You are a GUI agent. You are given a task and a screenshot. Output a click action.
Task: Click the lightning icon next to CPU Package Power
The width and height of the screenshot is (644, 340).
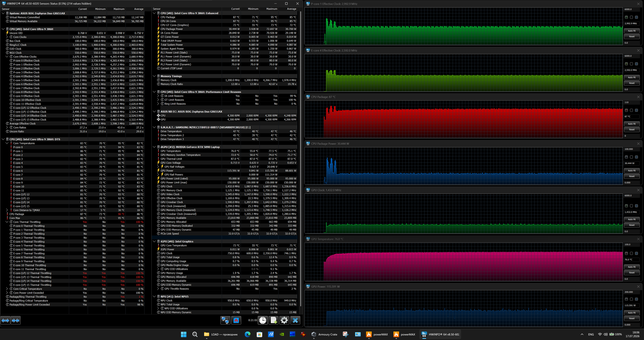158,29
